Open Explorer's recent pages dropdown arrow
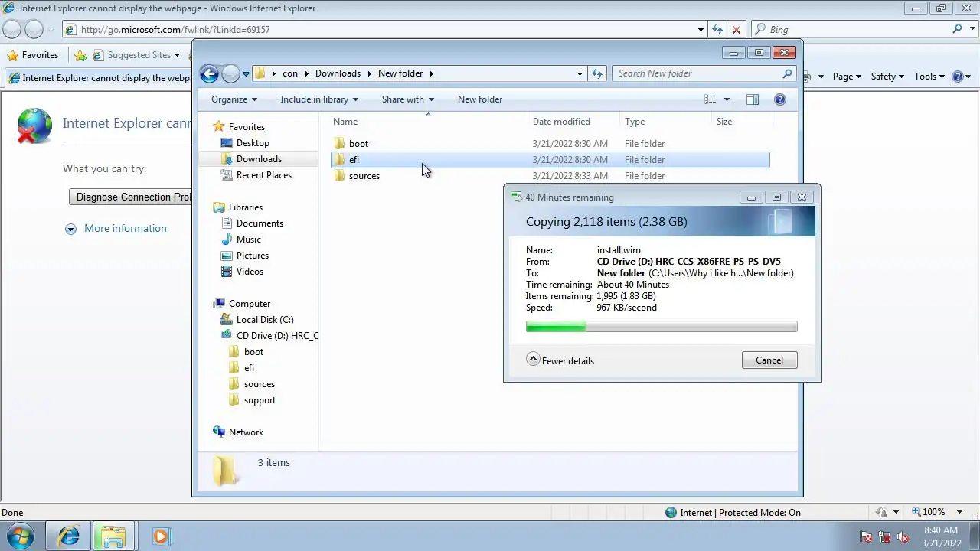The width and height of the screenshot is (980, 551). pos(246,74)
